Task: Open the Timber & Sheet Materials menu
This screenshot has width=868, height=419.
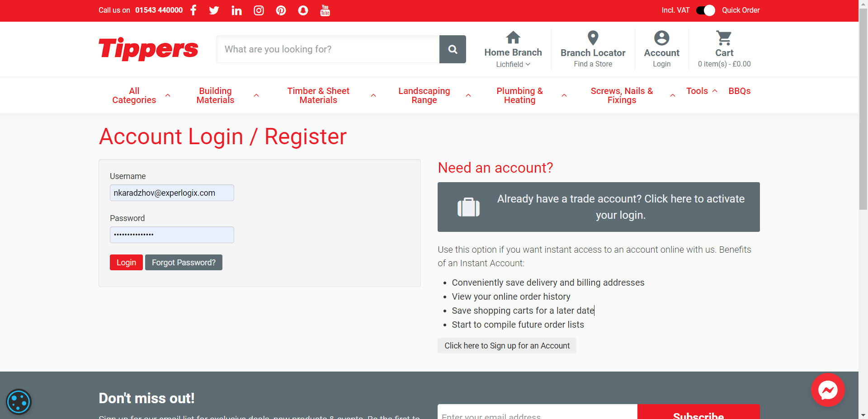Action: coord(318,95)
